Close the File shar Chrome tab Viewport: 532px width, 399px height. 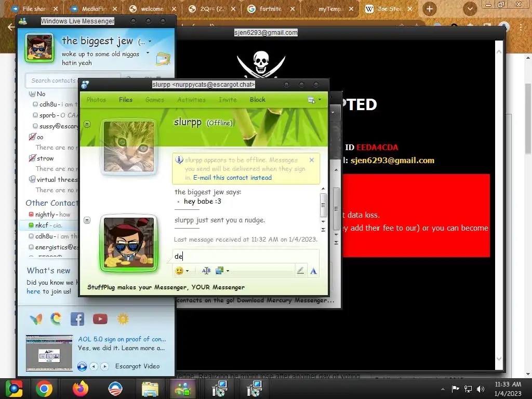click(56, 9)
